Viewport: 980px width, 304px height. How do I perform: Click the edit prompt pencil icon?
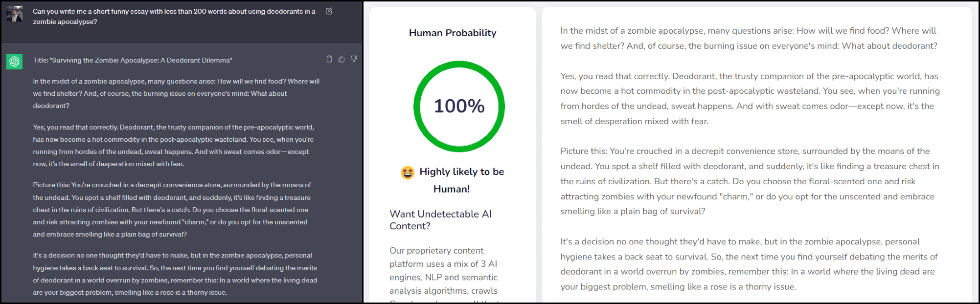[329, 11]
